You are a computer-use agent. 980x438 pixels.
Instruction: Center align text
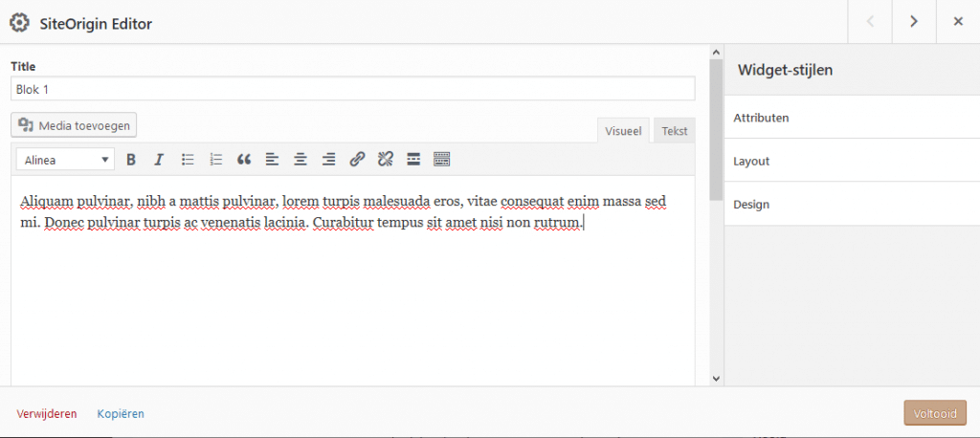301,160
